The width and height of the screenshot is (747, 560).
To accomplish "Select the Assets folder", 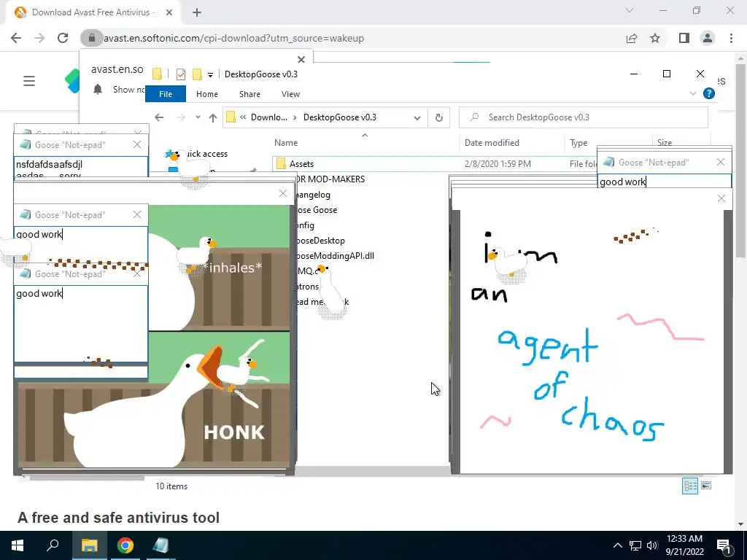I will point(301,164).
